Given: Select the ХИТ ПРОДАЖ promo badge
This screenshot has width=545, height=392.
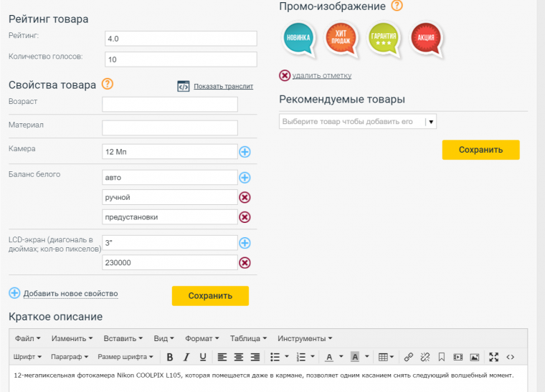Looking at the screenshot, I should coord(342,39).
